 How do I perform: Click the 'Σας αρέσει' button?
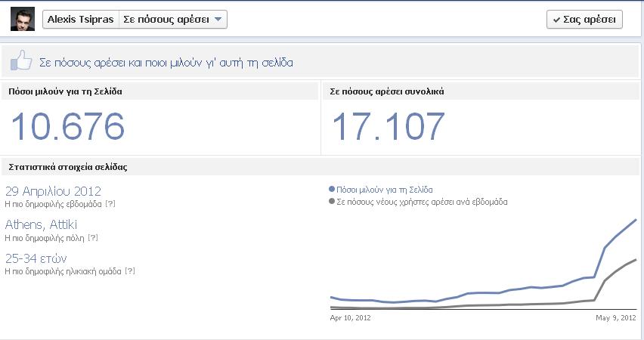pos(584,20)
